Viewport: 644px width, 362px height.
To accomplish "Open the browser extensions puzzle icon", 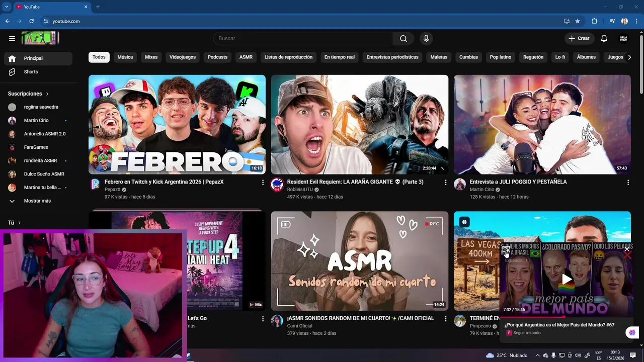I will (x=595, y=21).
